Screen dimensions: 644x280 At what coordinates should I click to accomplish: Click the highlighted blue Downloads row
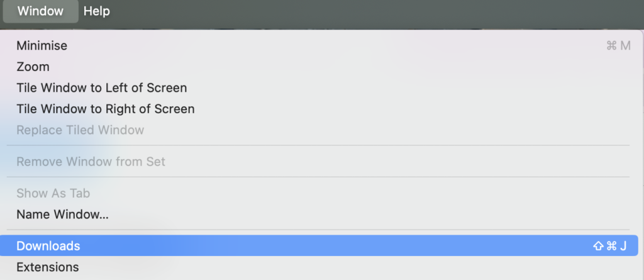click(x=314, y=246)
